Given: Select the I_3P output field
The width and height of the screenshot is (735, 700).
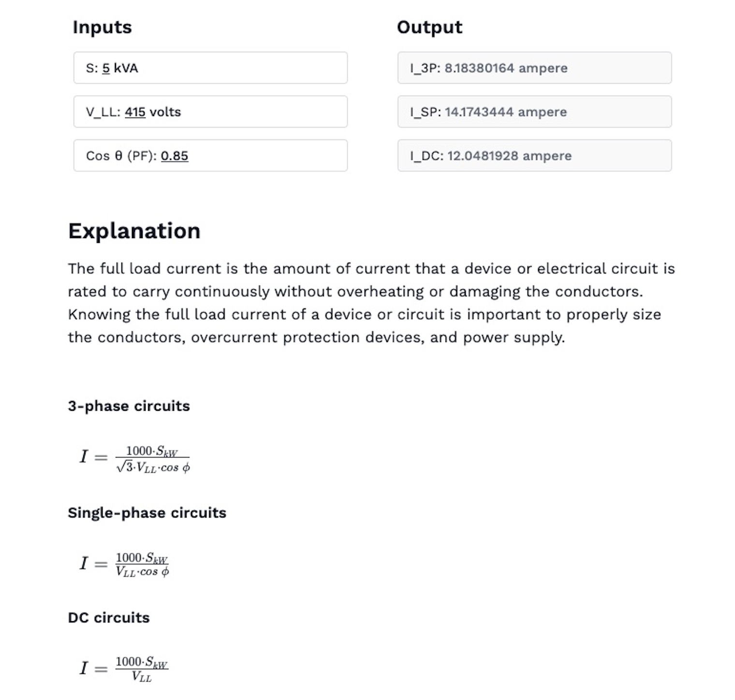Looking at the screenshot, I should 534,68.
